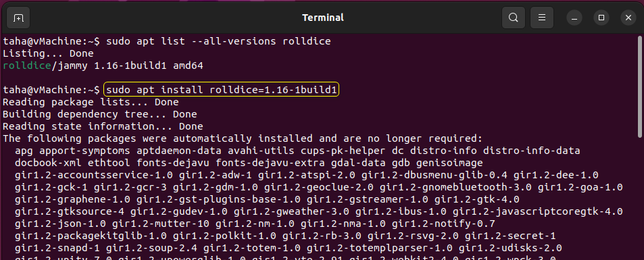Click the 'genisoimage' package name
Screen dimensions: 644x260
click(x=449, y=162)
